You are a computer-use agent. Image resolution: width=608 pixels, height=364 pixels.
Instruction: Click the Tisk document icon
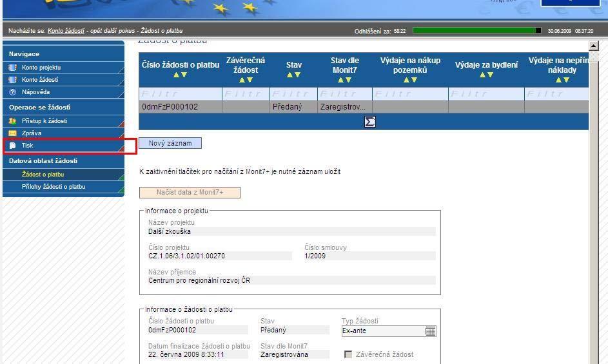(12, 146)
